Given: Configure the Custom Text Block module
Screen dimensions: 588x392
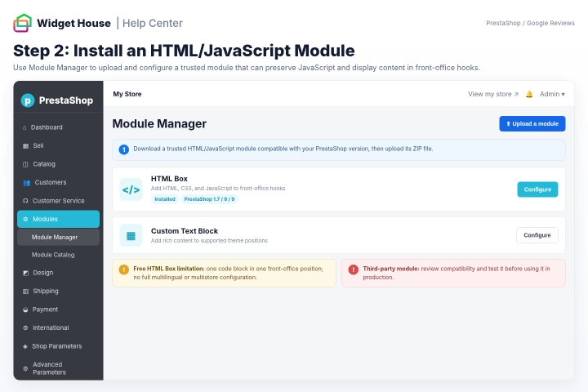Looking at the screenshot, I should click(x=537, y=235).
